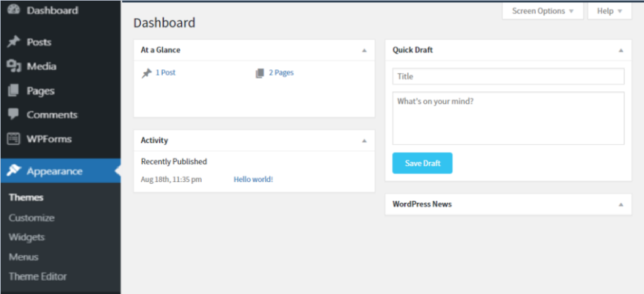Click the Pages icon in sidebar
The height and width of the screenshot is (294, 644).
13,91
